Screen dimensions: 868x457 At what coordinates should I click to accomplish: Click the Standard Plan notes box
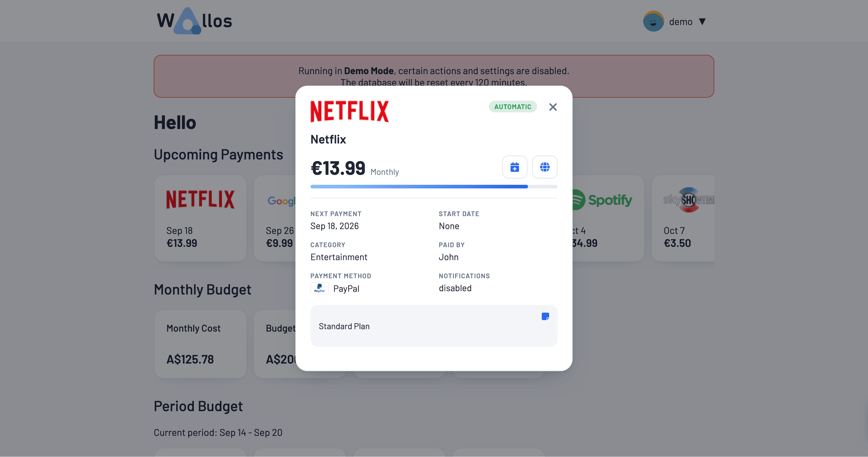(x=434, y=326)
